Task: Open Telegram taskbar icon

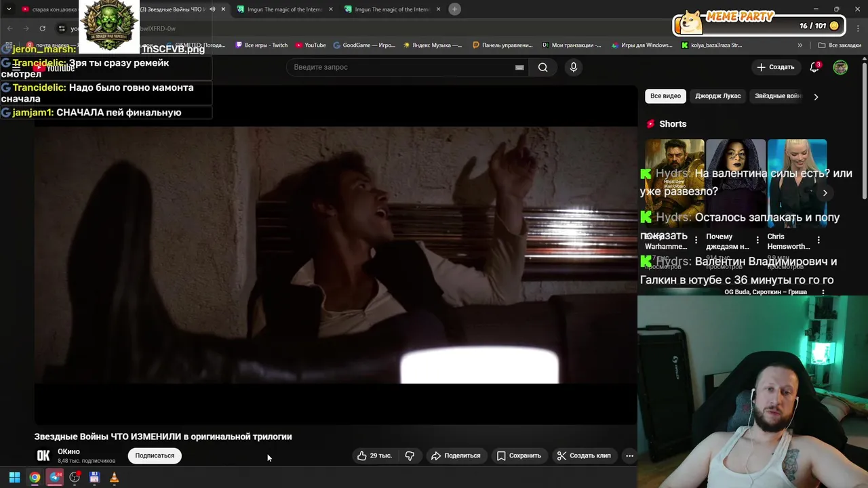Action: tap(55, 477)
